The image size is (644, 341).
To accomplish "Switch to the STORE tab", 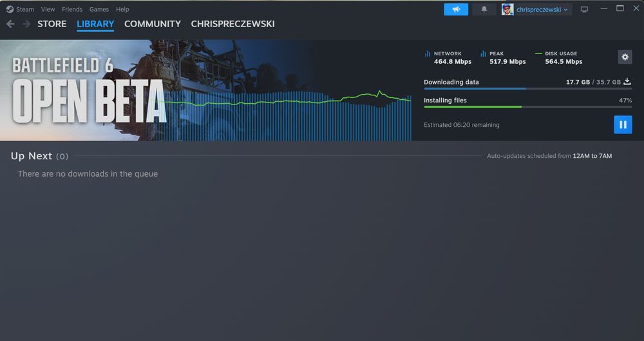I will (52, 24).
